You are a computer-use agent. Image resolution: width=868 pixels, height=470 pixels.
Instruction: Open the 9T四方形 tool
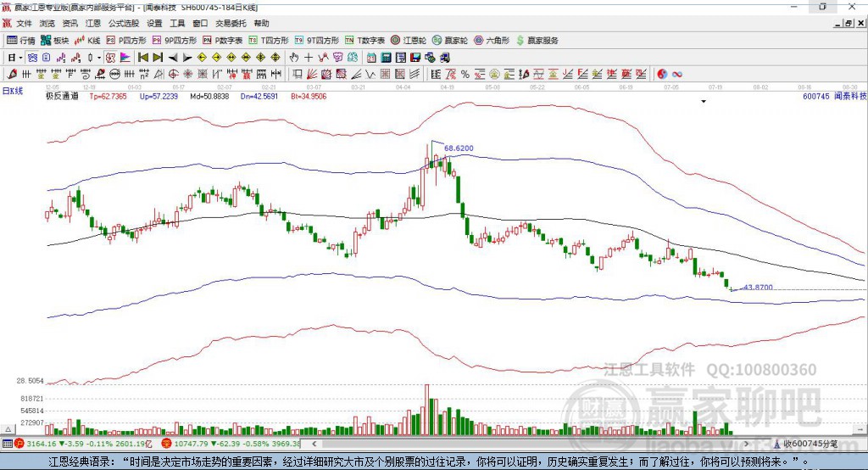pos(317,41)
